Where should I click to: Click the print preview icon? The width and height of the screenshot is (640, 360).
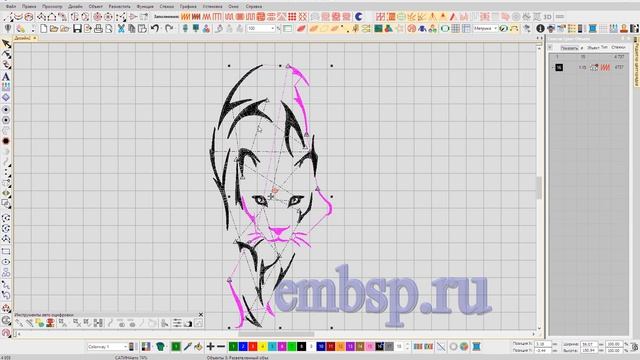(109, 29)
